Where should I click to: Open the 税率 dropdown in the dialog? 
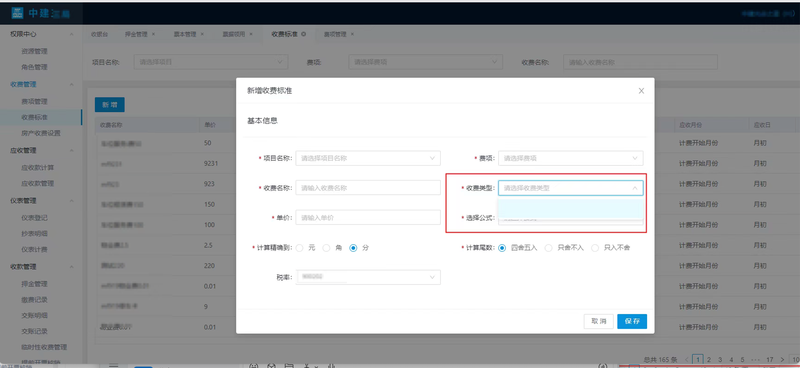(x=368, y=277)
